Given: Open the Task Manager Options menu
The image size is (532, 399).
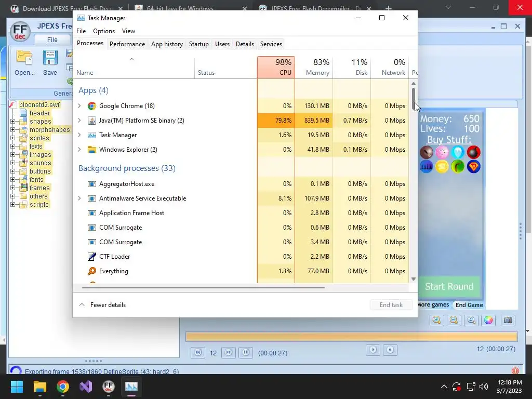Looking at the screenshot, I should 104,31.
